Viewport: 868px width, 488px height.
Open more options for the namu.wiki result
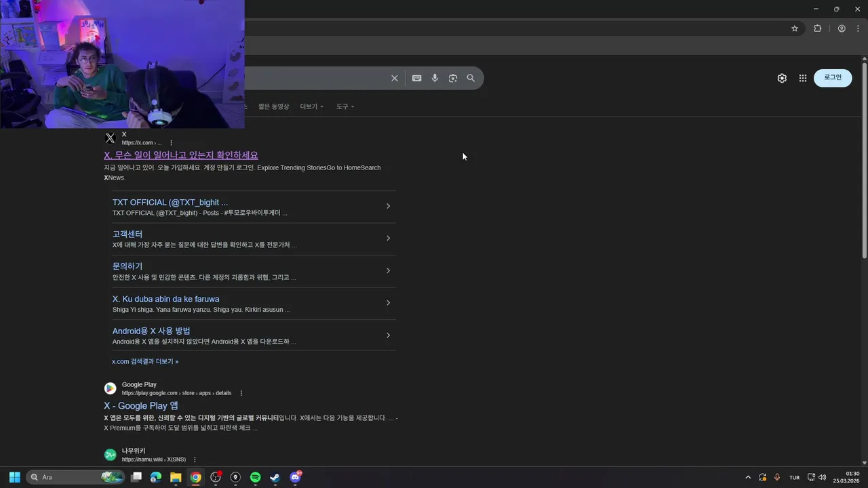[195, 460]
